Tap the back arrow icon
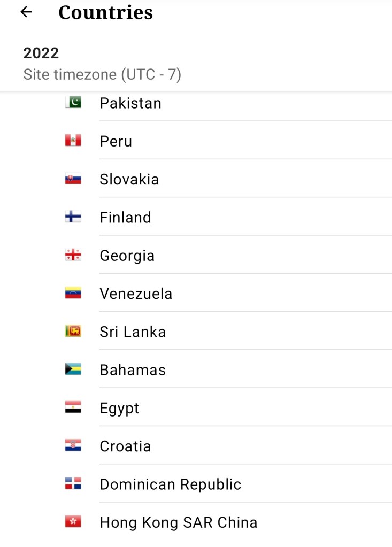Image resolution: width=392 pixels, height=547 pixels. point(26,12)
